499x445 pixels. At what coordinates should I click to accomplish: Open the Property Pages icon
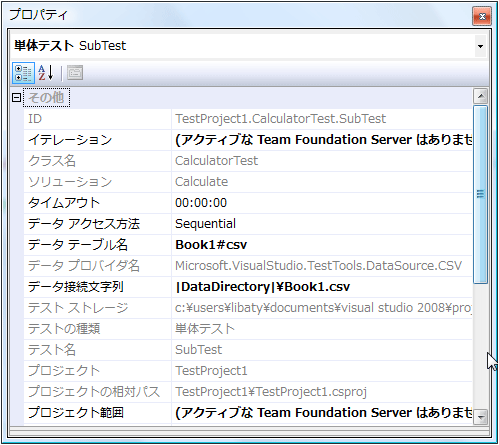75,73
